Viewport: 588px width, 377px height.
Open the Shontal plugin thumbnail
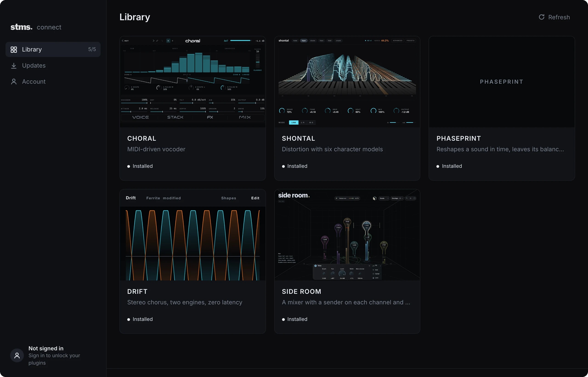(x=347, y=82)
